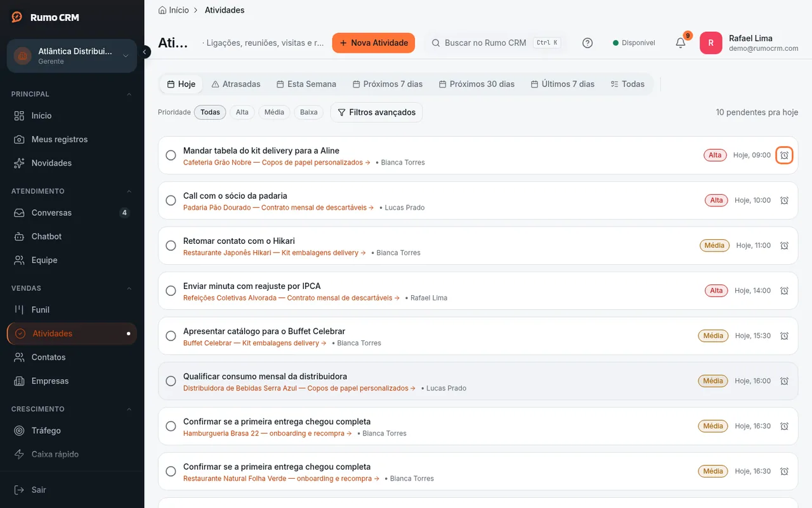Mark 'Enviar minuta com reajuste por IPCA' complete
This screenshot has height=508, width=812.
click(171, 291)
